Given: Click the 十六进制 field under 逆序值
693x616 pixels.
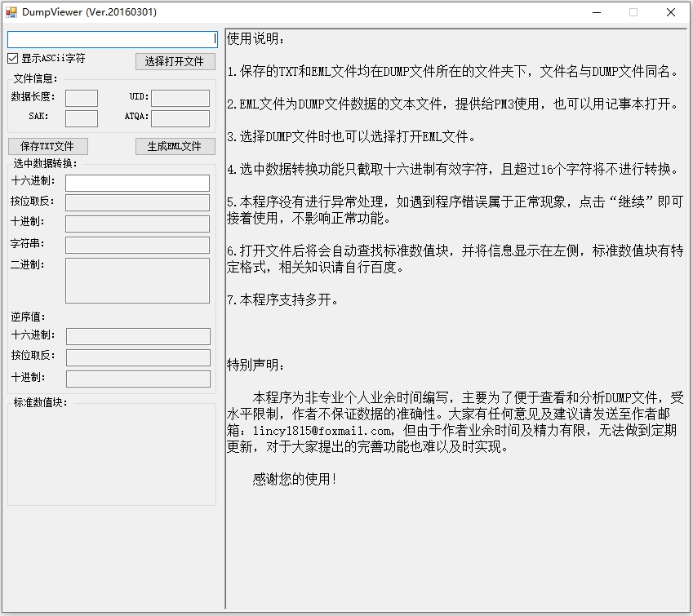Looking at the screenshot, I should (138, 336).
